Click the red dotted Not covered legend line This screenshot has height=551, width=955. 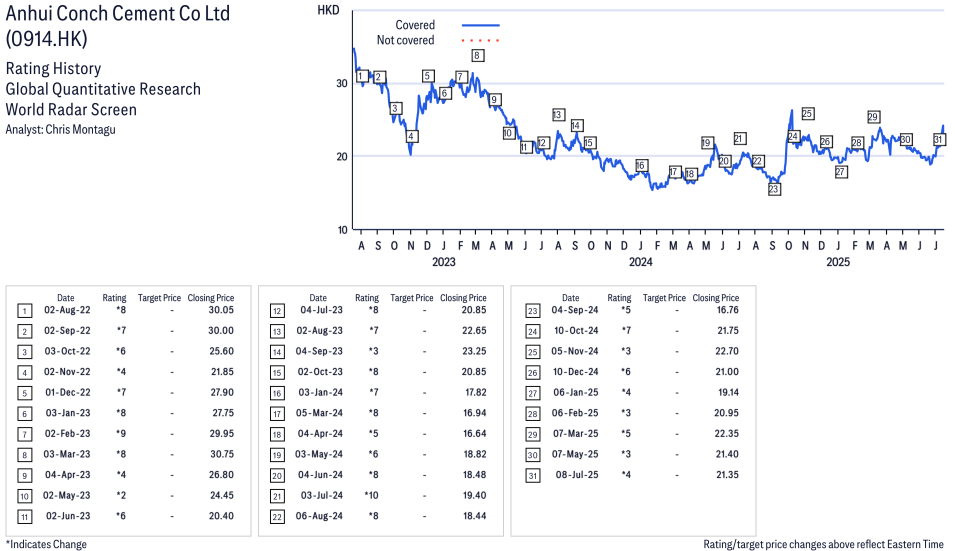[481, 41]
